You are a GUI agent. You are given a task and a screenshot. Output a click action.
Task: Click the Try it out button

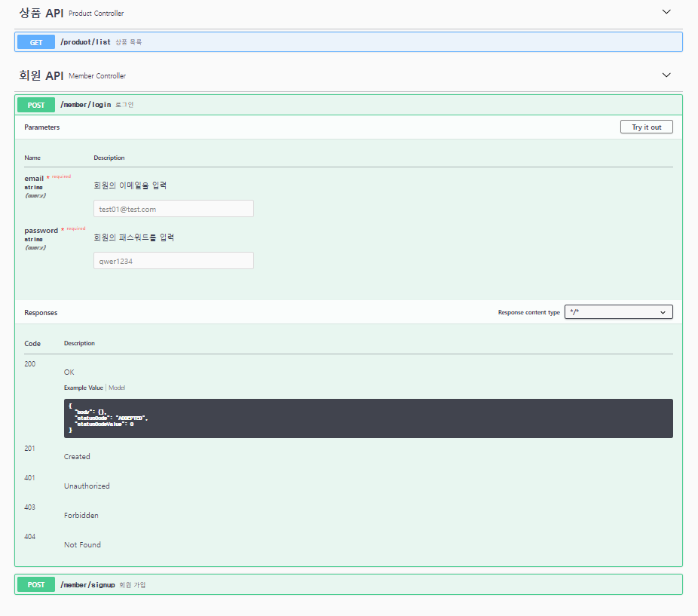pyautogui.click(x=646, y=127)
